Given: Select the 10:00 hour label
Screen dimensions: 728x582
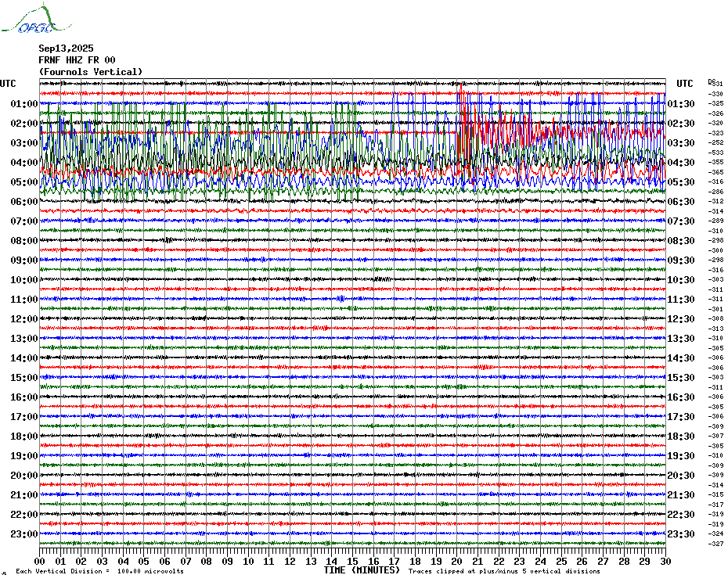Looking at the screenshot, I should [x=24, y=279].
